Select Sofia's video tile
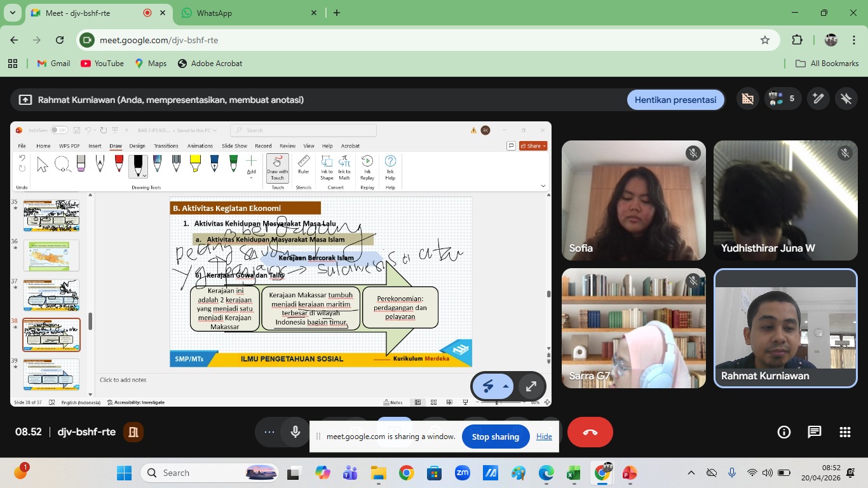 634,200
